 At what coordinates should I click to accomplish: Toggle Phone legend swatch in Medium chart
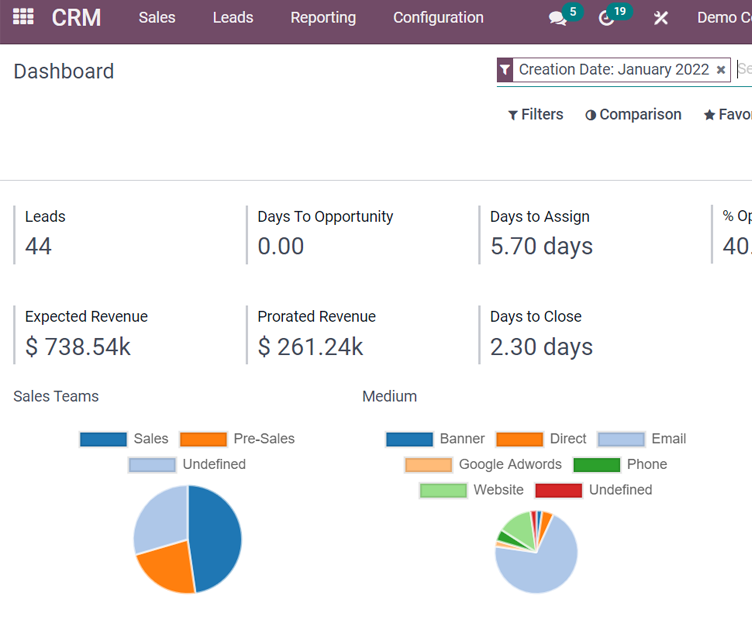coord(597,465)
